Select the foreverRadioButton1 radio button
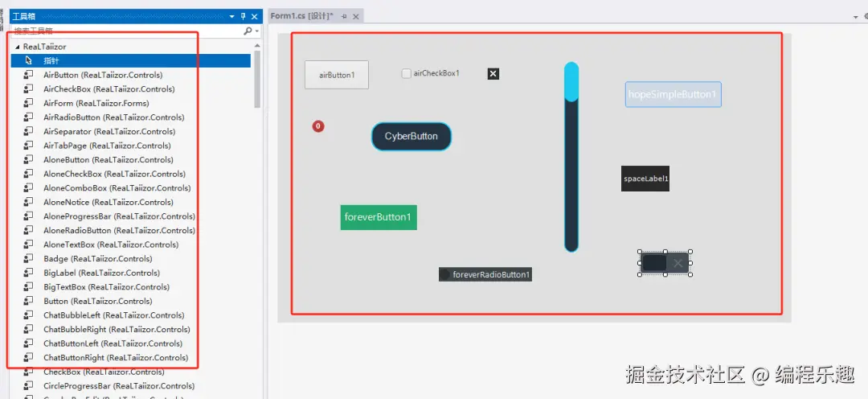The width and height of the screenshot is (868, 399). (485, 274)
